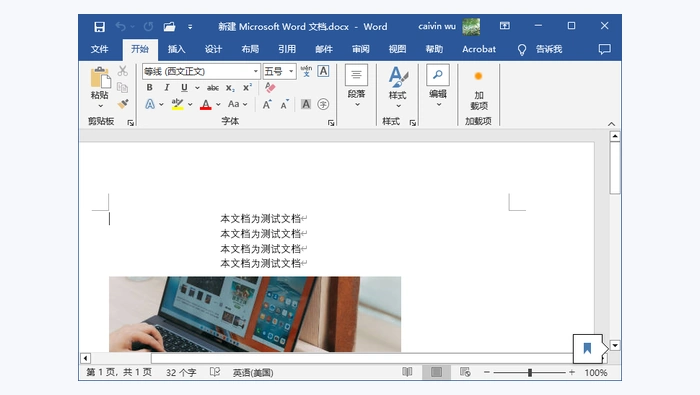The image size is (700, 395).
Task: Open the quick access toolbar customize arrow
Action: (x=190, y=27)
